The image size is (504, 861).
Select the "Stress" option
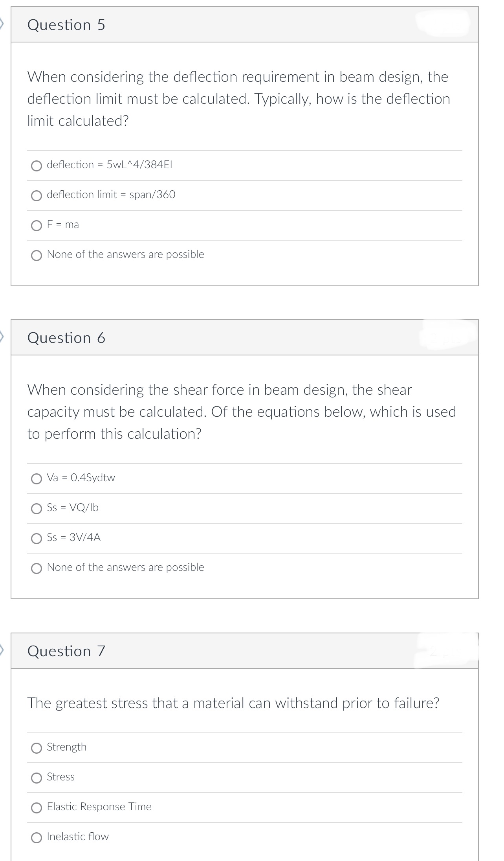[37, 776]
